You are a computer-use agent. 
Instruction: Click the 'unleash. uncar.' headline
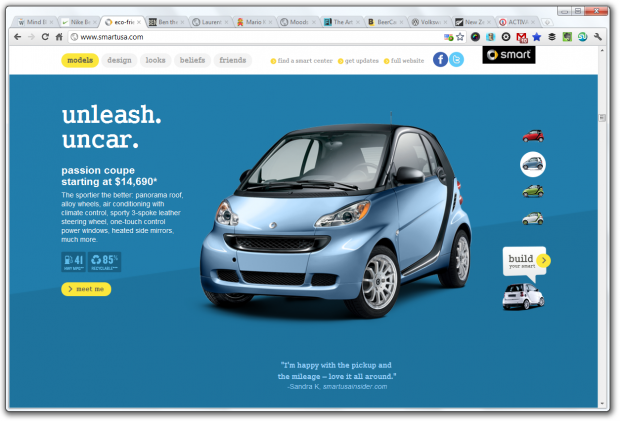(x=111, y=126)
